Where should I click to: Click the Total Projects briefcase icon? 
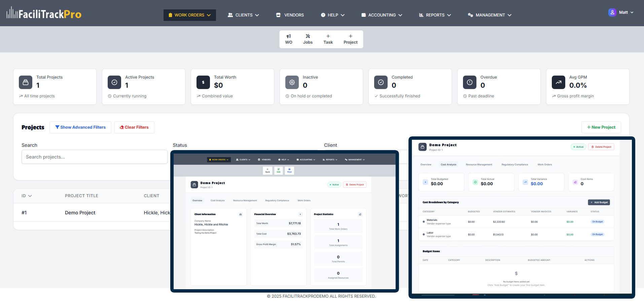tap(26, 82)
